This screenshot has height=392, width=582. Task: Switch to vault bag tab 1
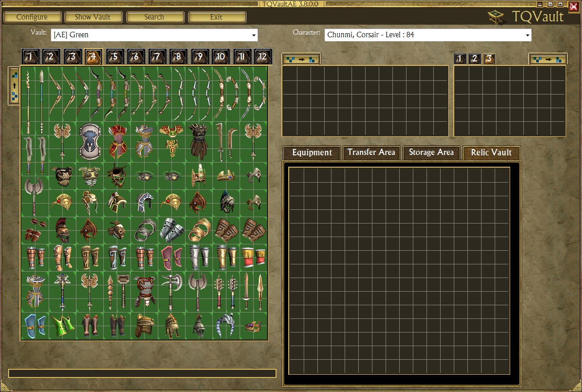30,57
